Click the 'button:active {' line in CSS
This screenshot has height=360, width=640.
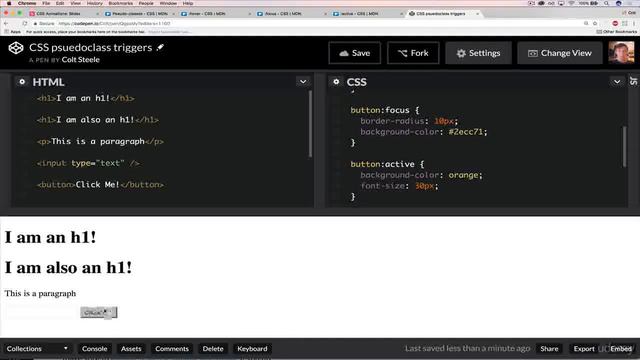387,164
